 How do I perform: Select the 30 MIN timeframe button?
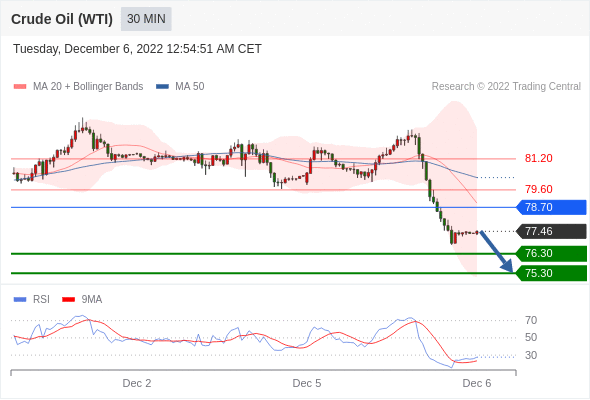tap(146, 19)
